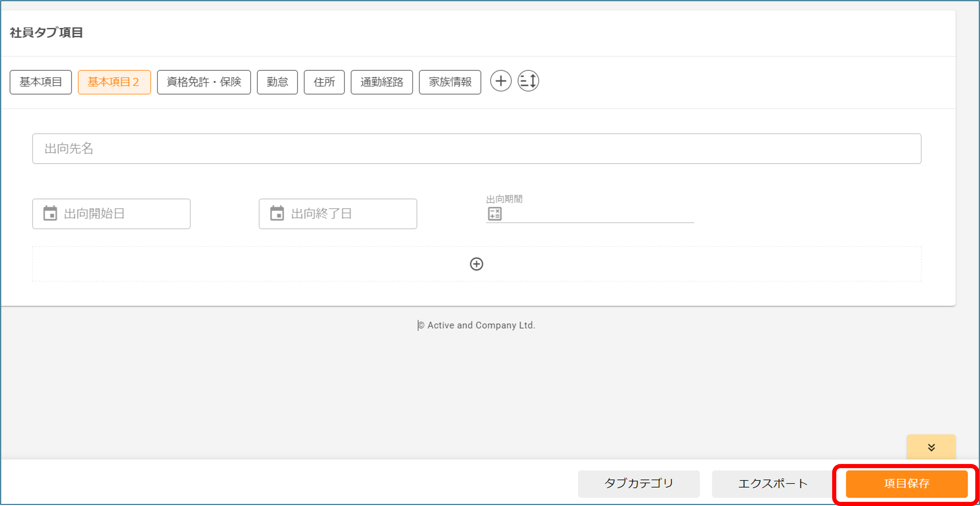Click the 出向期間 input line

point(590,217)
